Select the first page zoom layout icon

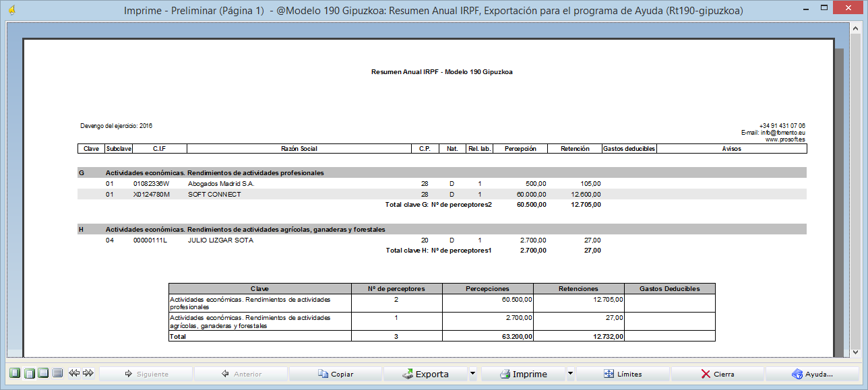(x=16, y=373)
